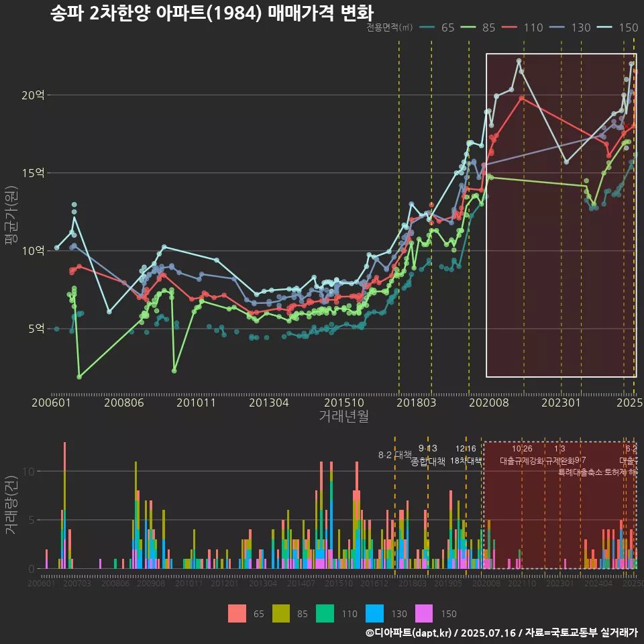The image size is (644, 644).
Task: Click the magenta 150 square in the bottom legend
Action: click(424, 614)
